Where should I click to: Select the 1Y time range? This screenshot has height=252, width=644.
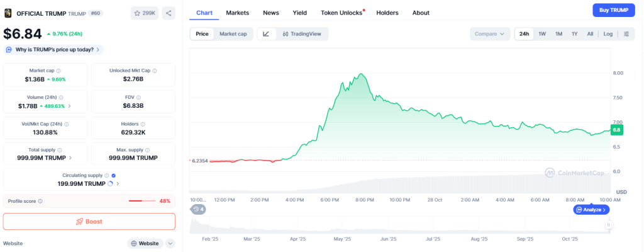coord(574,34)
